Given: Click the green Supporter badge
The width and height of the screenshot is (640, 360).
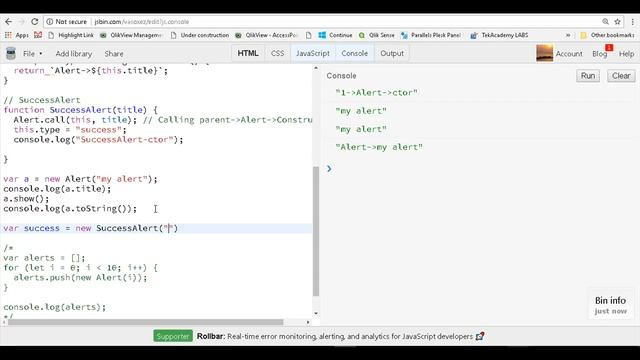Looking at the screenshot, I should point(173,336).
